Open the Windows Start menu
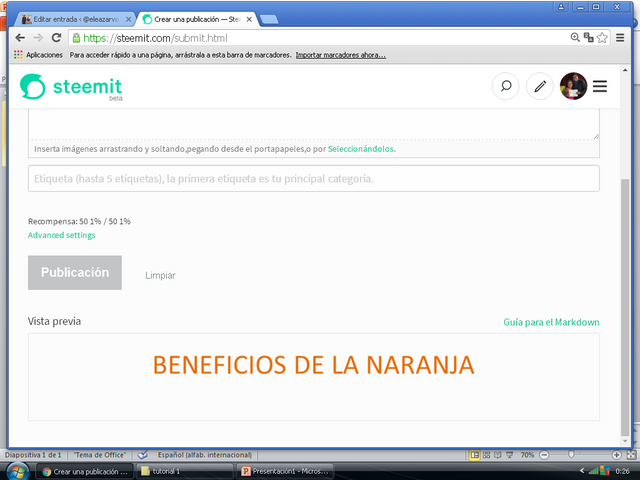The width and height of the screenshot is (640, 480). click(17, 472)
